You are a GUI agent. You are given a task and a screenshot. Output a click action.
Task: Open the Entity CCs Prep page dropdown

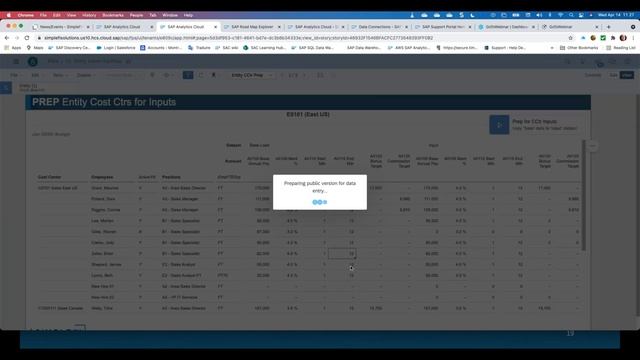click(x=251, y=75)
